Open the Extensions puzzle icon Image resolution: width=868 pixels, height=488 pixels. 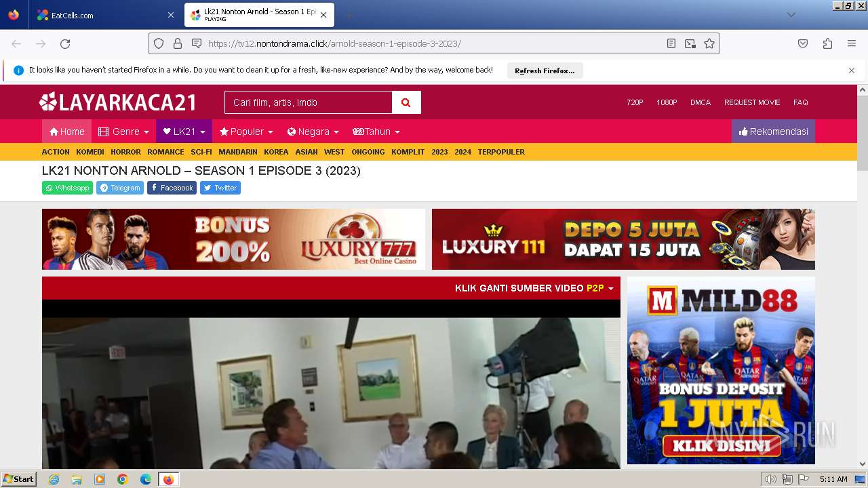coord(827,43)
